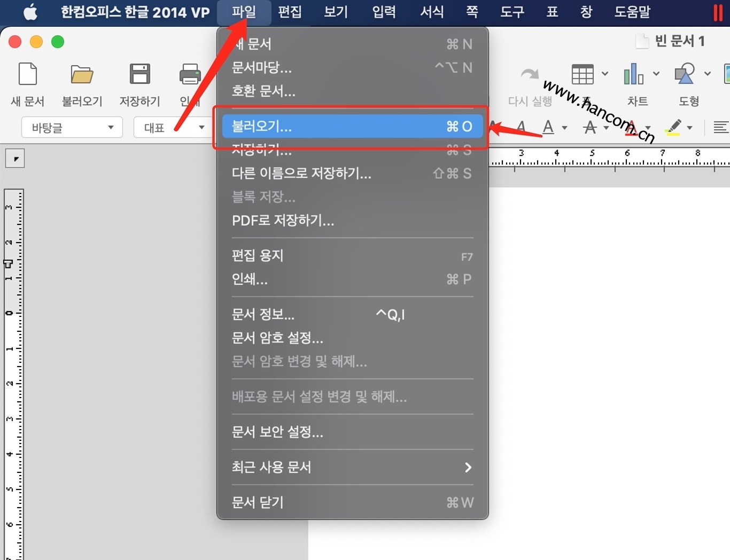Apply strikethrough with the crossed A icon
This screenshot has height=560, width=730.
coord(589,127)
